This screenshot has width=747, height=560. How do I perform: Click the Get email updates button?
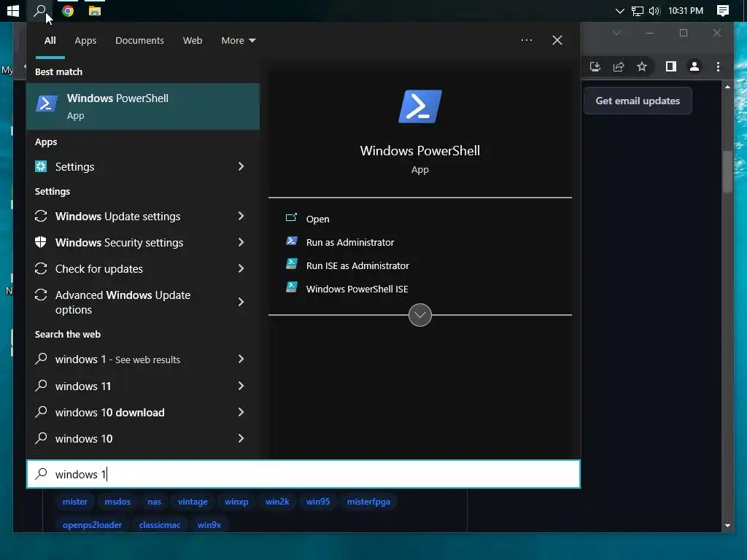click(x=638, y=101)
